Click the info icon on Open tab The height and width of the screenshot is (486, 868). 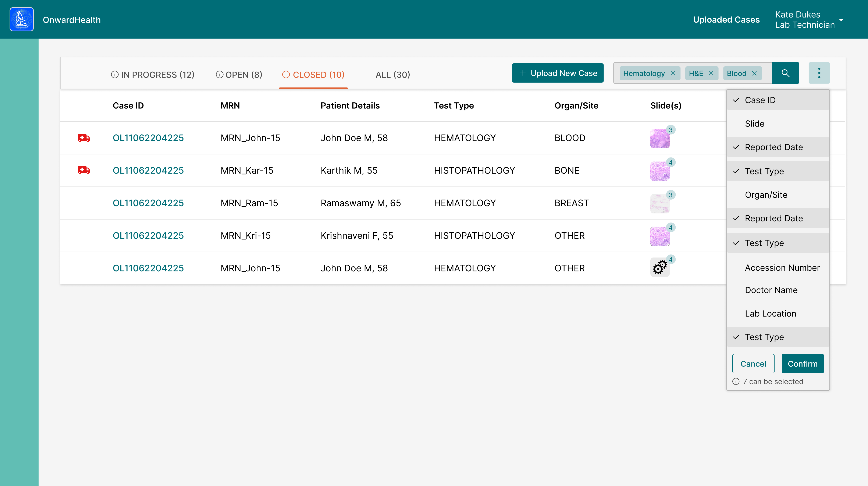point(219,75)
